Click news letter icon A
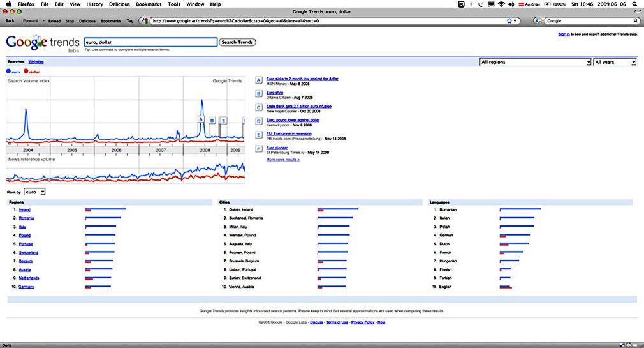Screen dimensions: 644x348 click(x=259, y=80)
